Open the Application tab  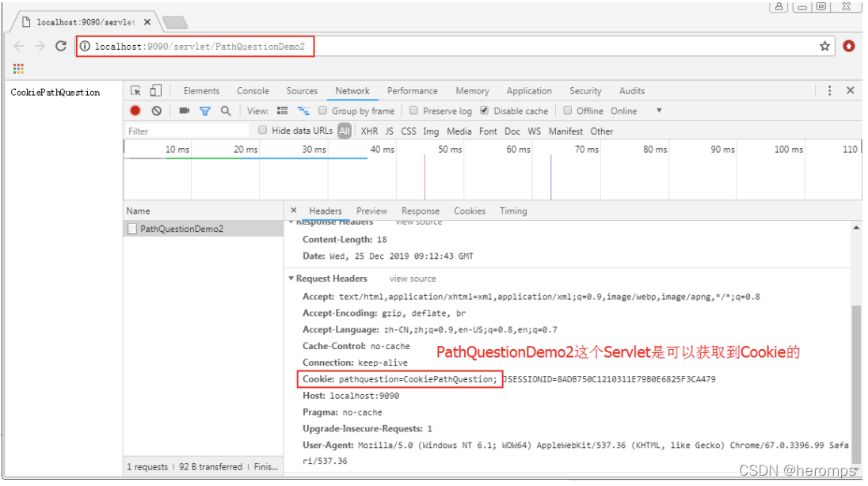pyautogui.click(x=529, y=91)
